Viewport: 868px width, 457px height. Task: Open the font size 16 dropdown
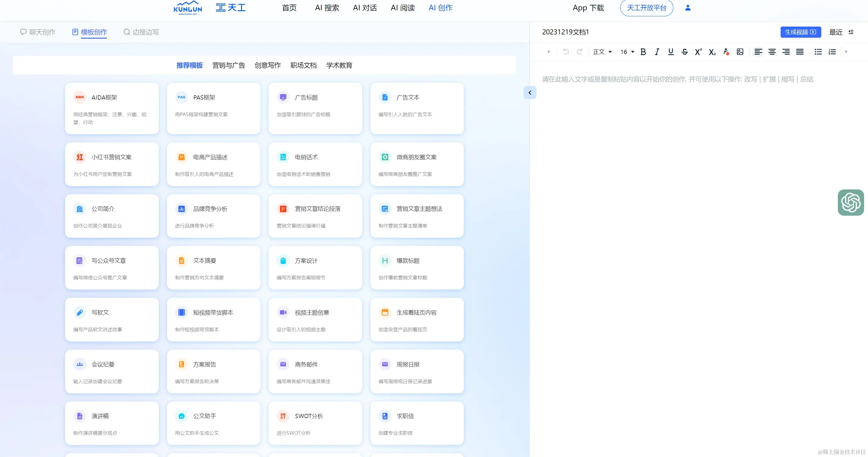(627, 52)
